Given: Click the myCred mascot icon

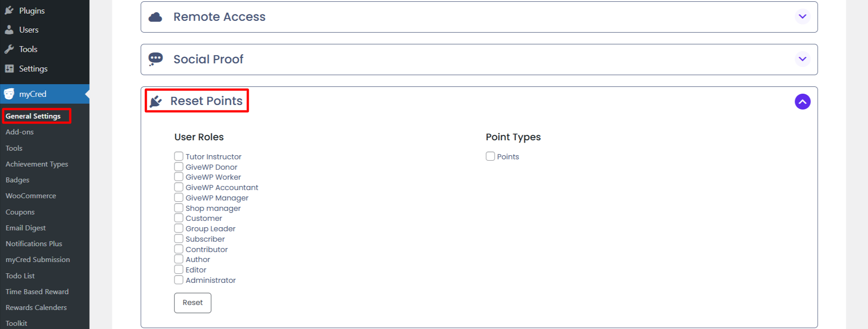Looking at the screenshot, I should (x=9, y=94).
